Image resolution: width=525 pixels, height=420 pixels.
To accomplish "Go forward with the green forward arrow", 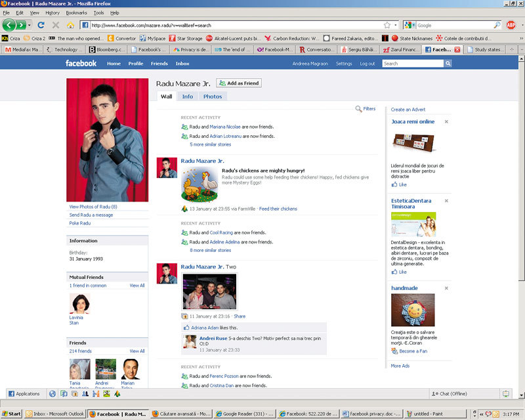I will 20,25.
